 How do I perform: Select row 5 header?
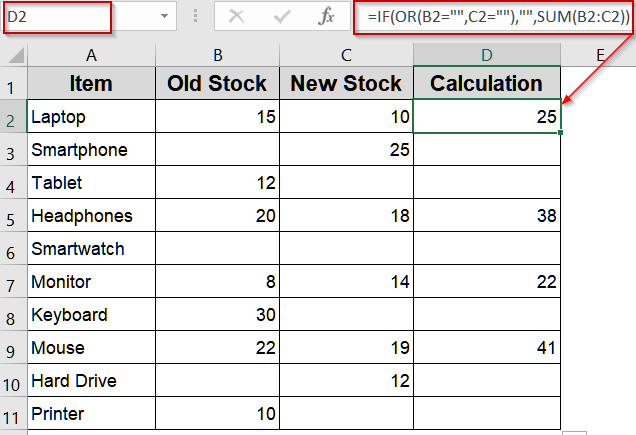14,216
